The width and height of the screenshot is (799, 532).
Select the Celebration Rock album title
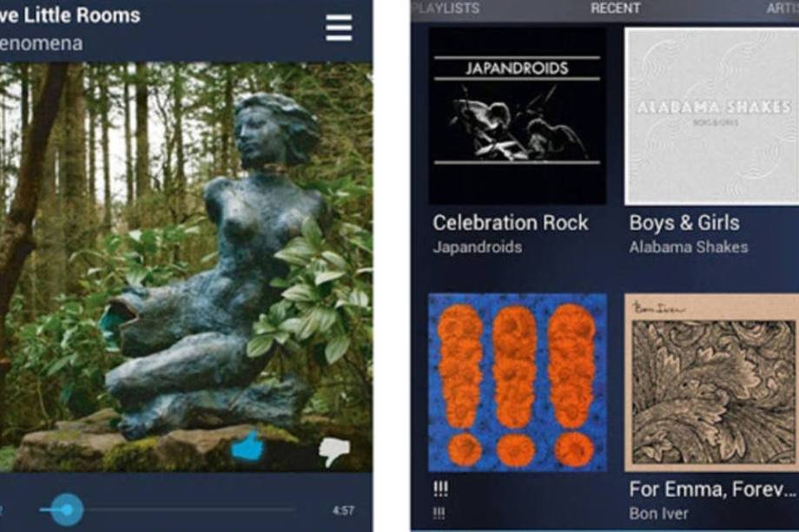pyautogui.click(x=511, y=223)
